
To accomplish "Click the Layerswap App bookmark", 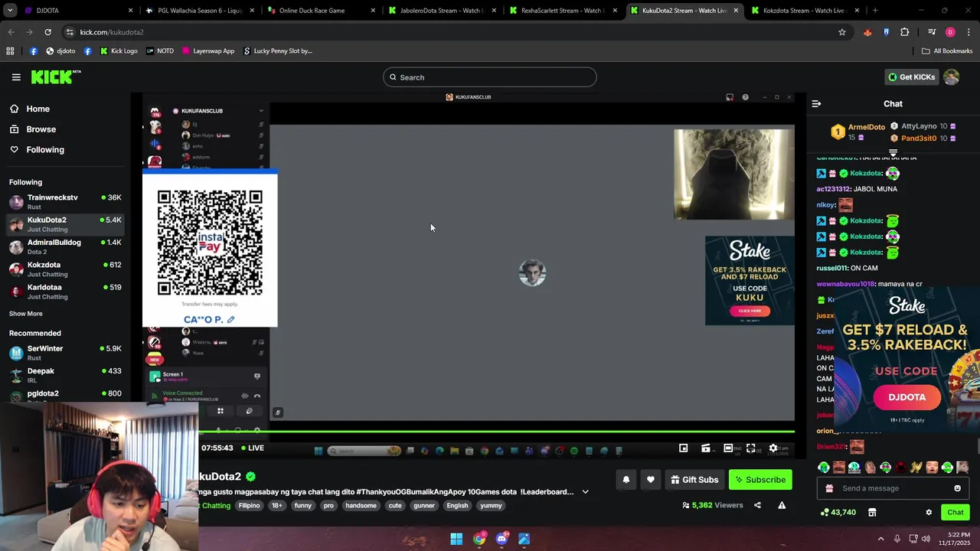I will (x=208, y=51).
